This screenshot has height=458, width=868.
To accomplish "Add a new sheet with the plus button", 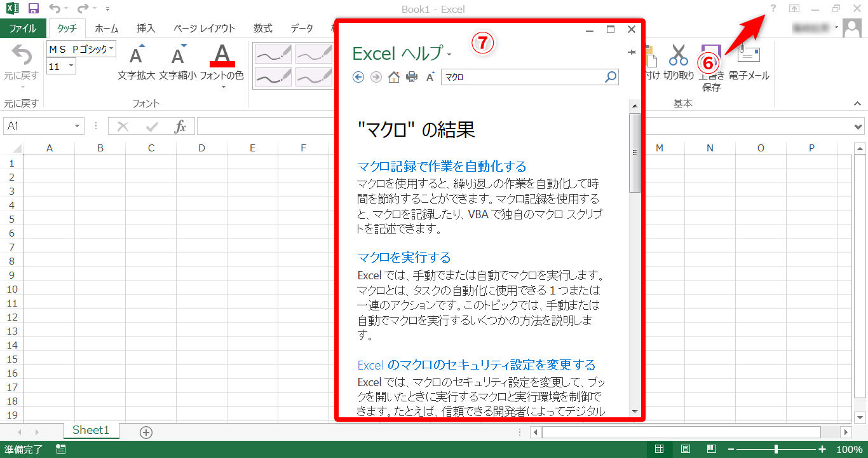I will (146, 433).
